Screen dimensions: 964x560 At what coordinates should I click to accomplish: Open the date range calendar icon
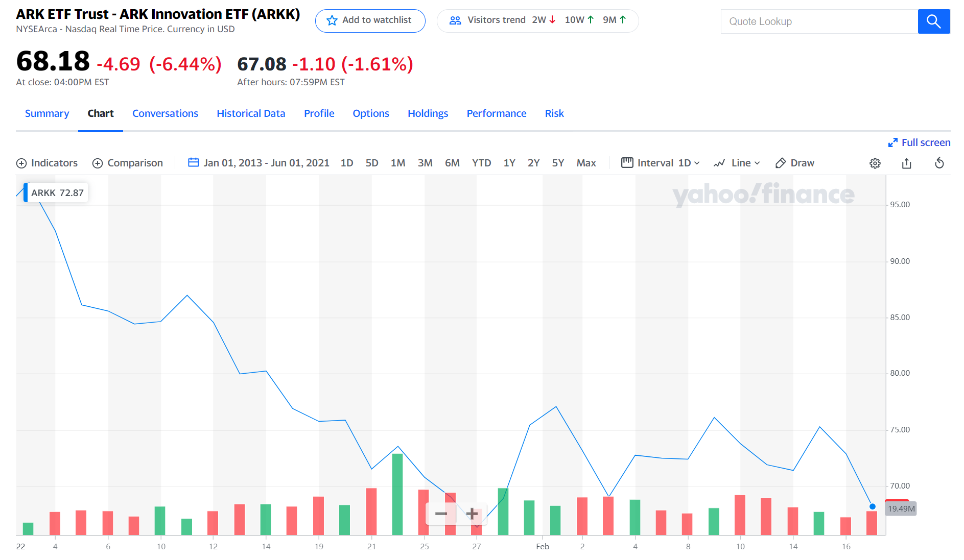[193, 163]
